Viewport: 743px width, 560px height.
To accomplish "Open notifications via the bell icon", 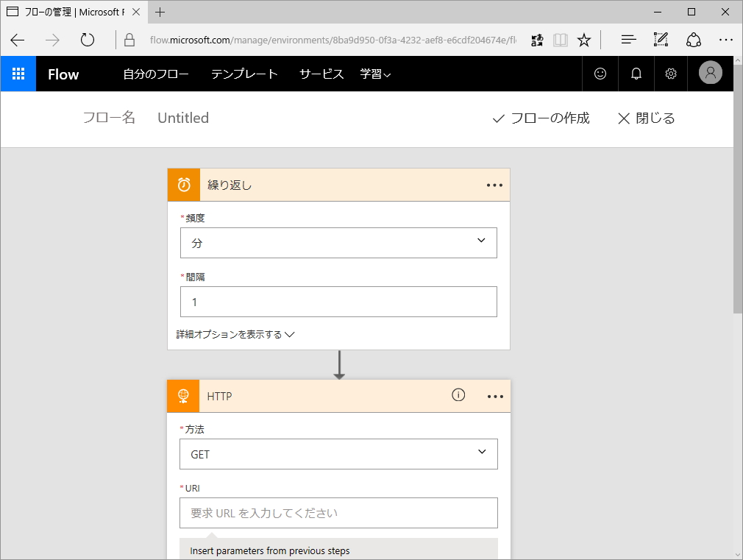I will pyautogui.click(x=636, y=74).
